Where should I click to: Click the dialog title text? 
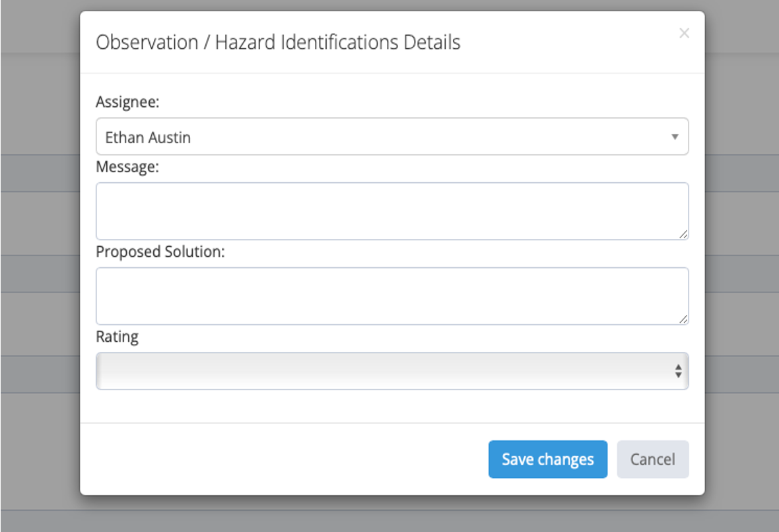coord(278,42)
